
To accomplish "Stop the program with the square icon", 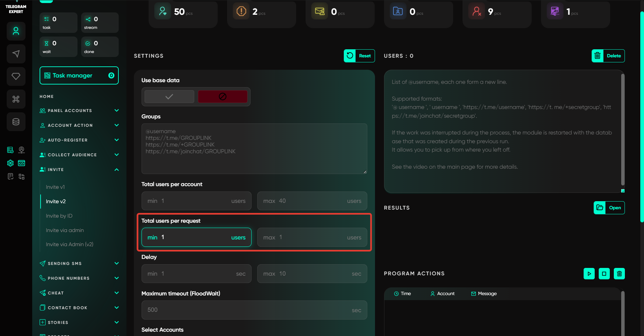I will click(604, 274).
